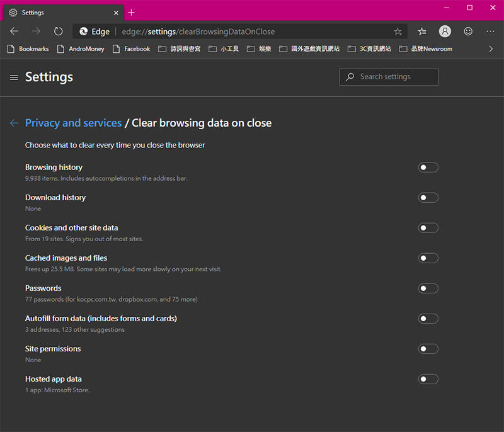Reload the page with refresh icon
This screenshot has width=504, height=432.
58,31
